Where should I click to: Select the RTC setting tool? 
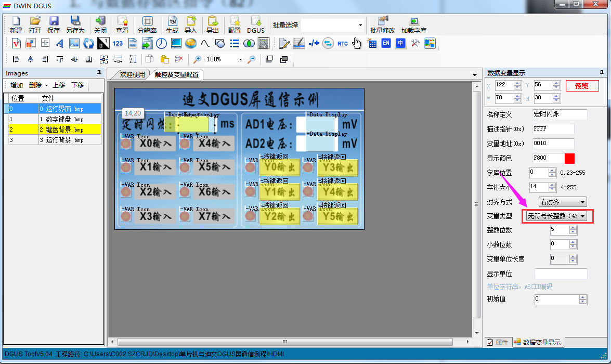[x=343, y=43]
